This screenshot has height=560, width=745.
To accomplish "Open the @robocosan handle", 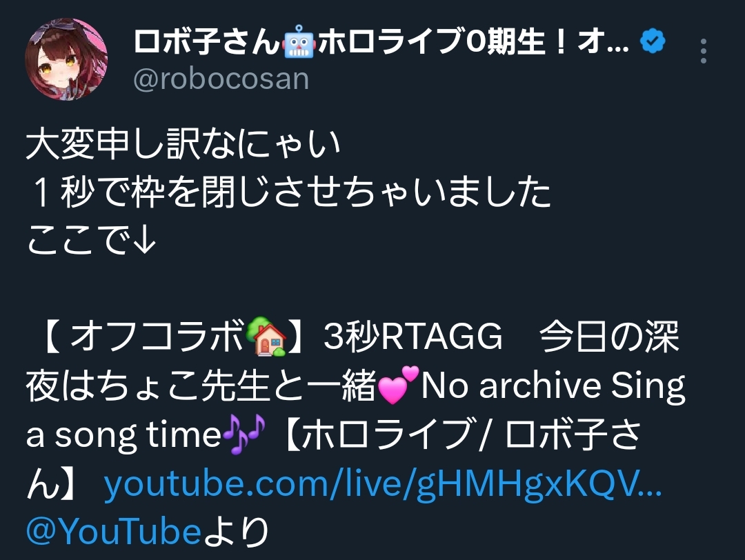I will 221,79.
